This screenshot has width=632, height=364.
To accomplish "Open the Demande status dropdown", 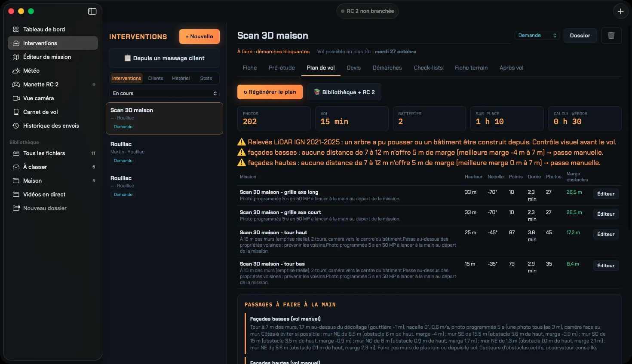I will (537, 35).
